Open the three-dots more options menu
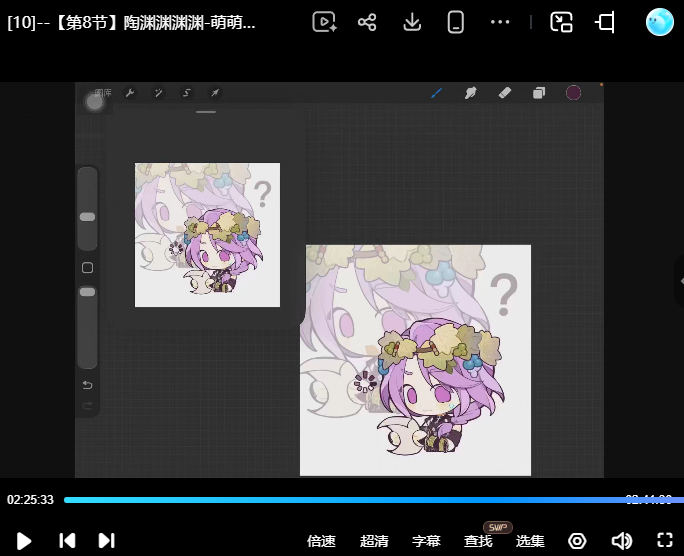This screenshot has height=556, width=684. pos(500,22)
